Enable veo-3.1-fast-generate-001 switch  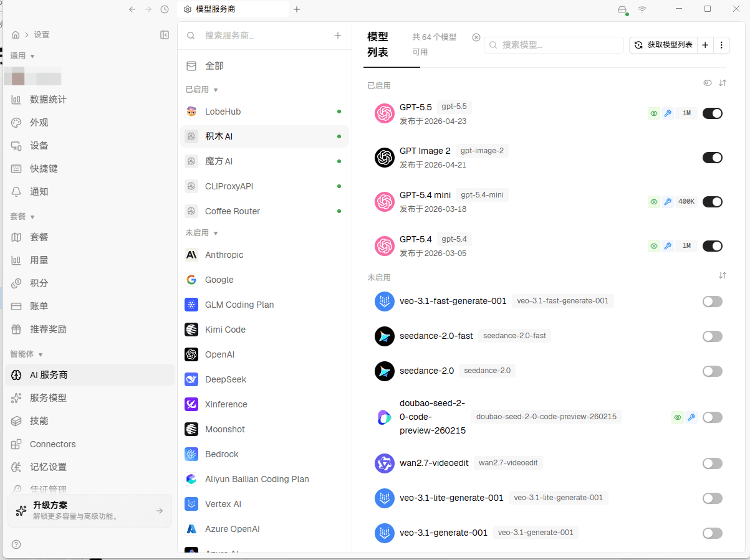click(713, 301)
